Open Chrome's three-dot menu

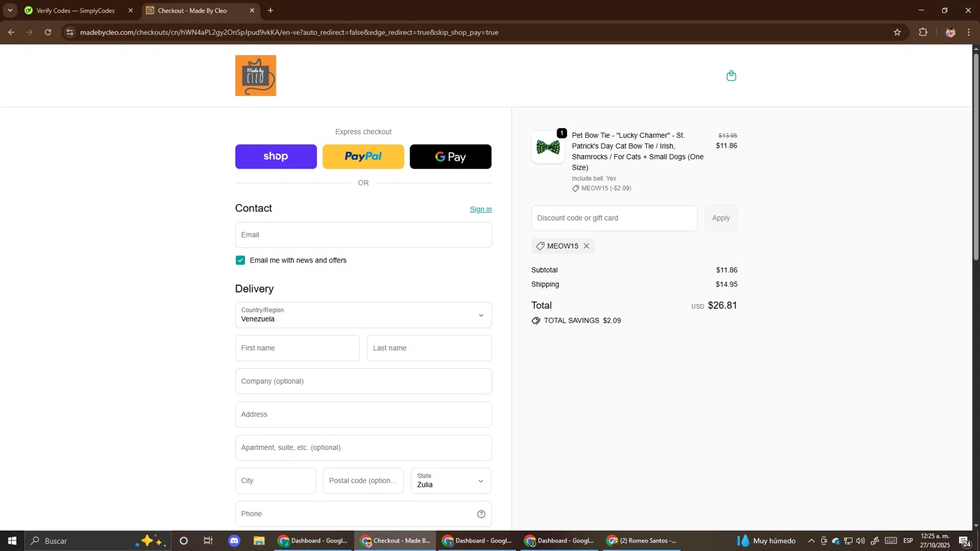969,32
